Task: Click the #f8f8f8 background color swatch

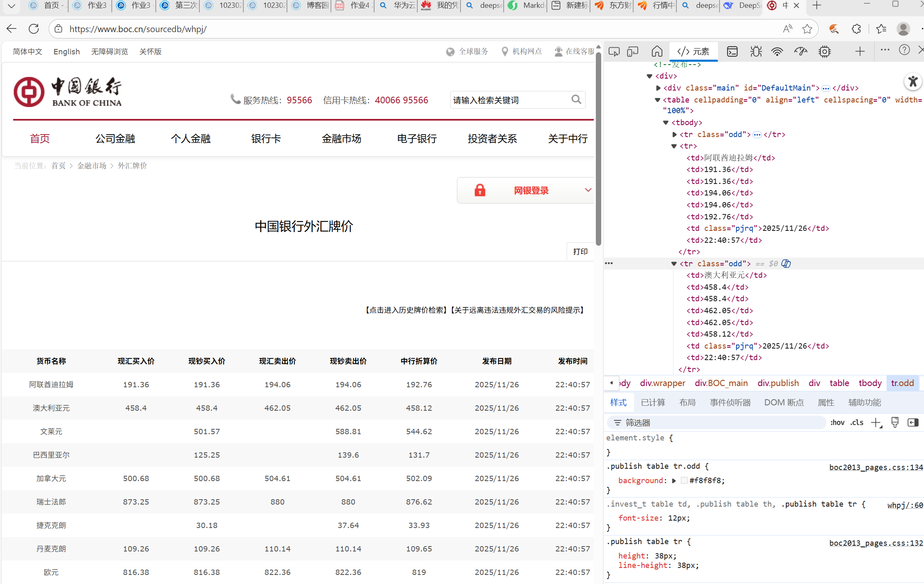Action: (x=684, y=481)
